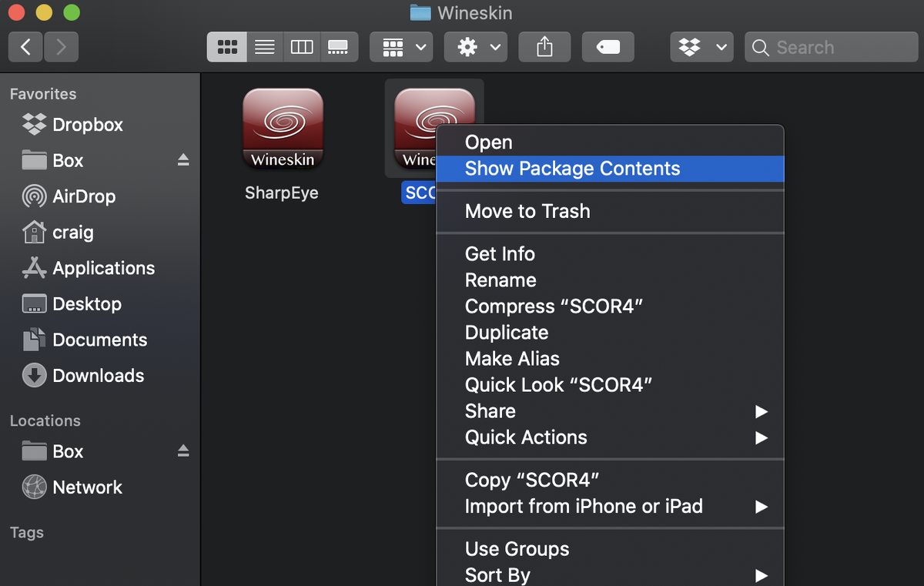Select Move to Trash menu item
The height and width of the screenshot is (586, 924).
tap(527, 211)
